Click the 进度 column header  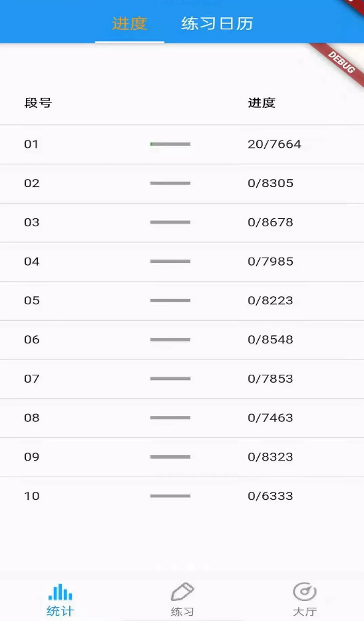pos(262,103)
